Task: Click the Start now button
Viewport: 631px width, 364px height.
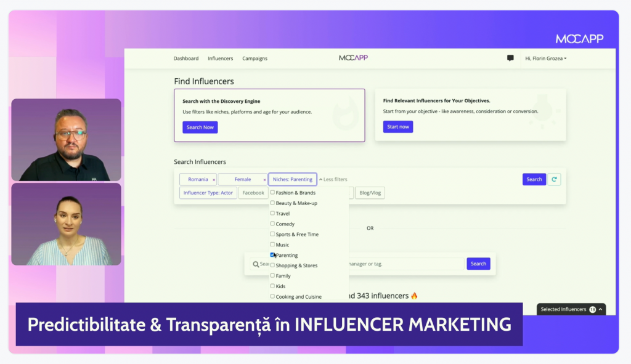Action: [398, 127]
